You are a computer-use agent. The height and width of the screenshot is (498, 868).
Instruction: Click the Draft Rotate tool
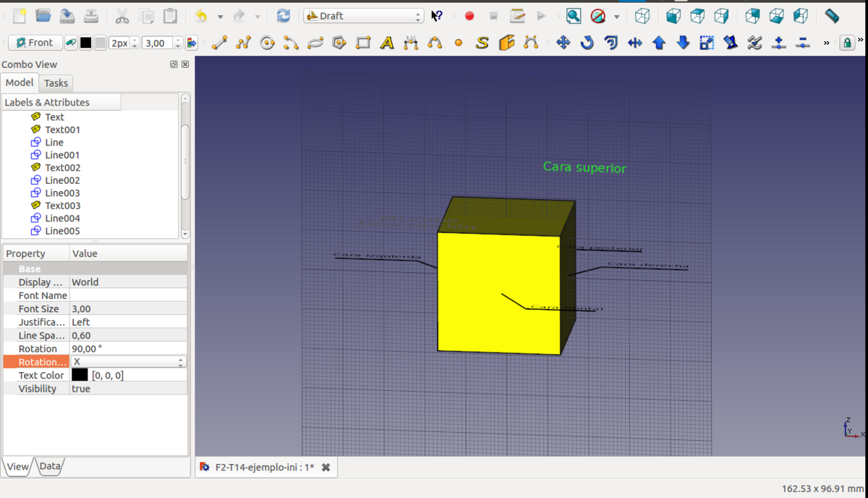coord(587,43)
